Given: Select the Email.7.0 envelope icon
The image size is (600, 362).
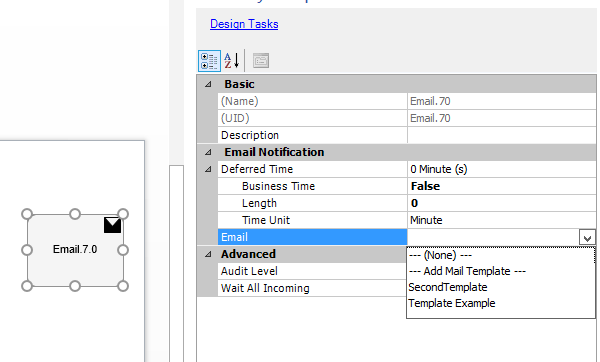Looking at the screenshot, I should (x=112, y=225).
